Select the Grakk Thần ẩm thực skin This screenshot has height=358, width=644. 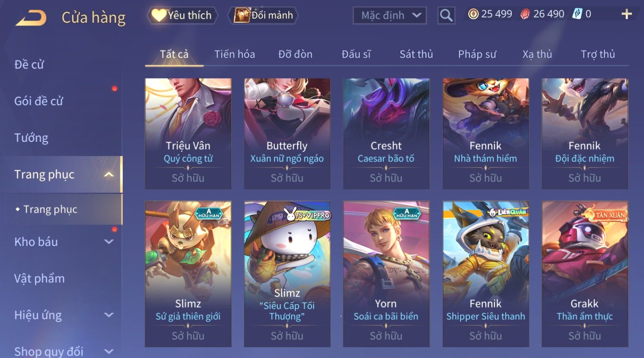coord(585,274)
